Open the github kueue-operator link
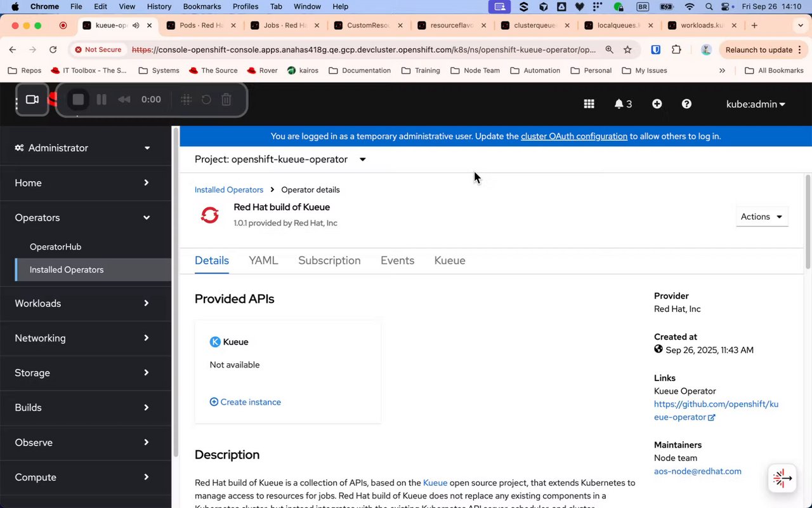Image resolution: width=812 pixels, height=508 pixels. 716,411
